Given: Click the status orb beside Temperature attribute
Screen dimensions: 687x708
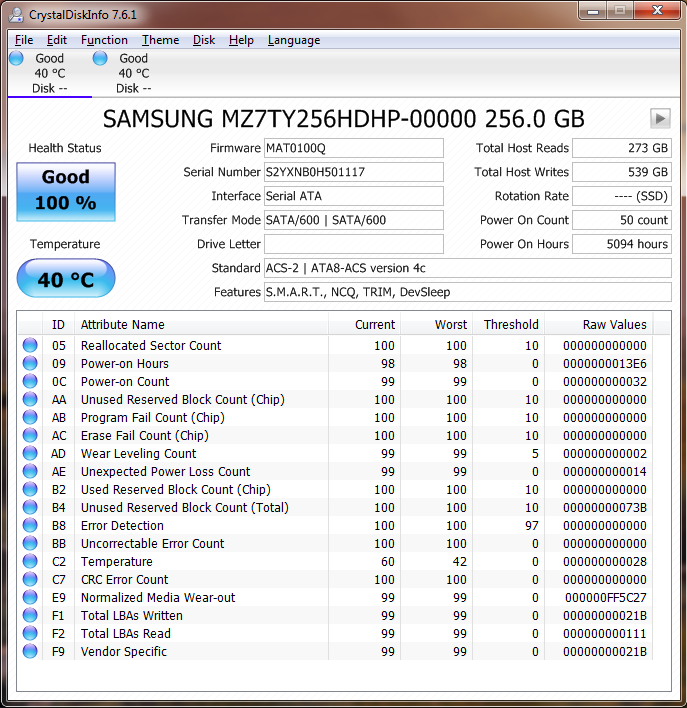Looking at the screenshot, I should click(x=30, y=562).
